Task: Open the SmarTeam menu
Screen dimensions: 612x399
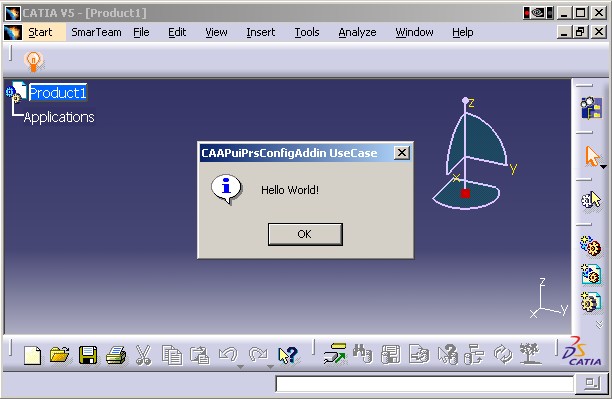Action: (x=96, y=32)
